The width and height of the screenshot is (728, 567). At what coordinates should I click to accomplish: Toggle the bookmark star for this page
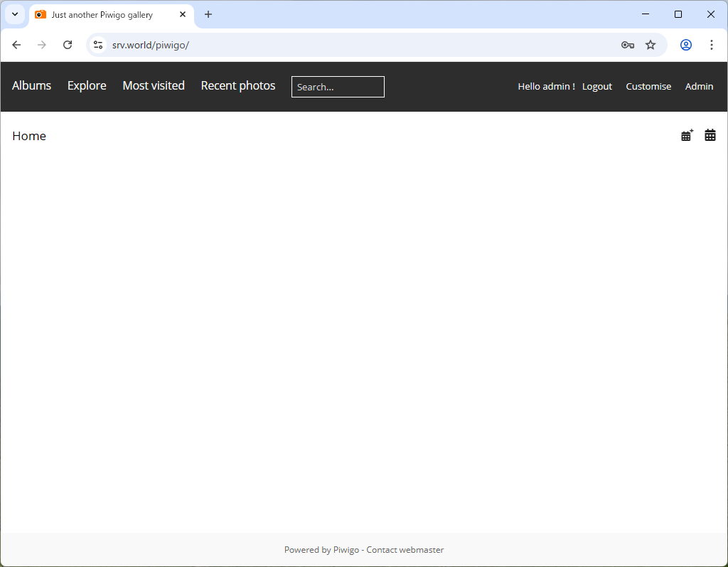[x=651, y=44]
